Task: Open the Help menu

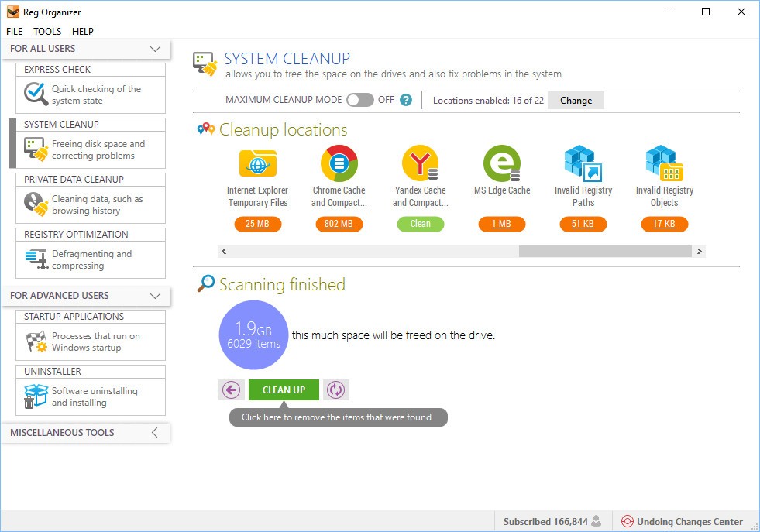Action: coord(82,32)
